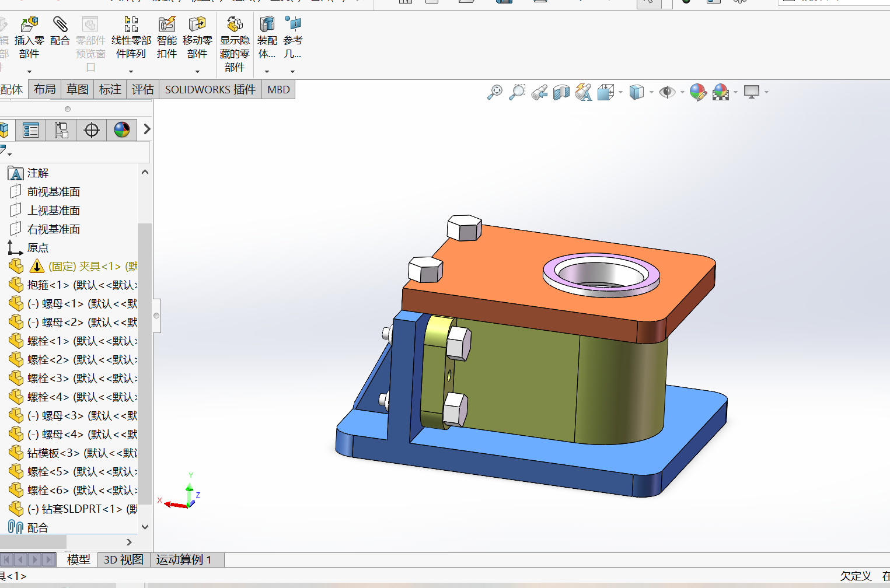The height and width of the screenshot is (588, 890).
Task: Click the Display Style cube icon
Action: pyautogui.click(x=637, y=92)
